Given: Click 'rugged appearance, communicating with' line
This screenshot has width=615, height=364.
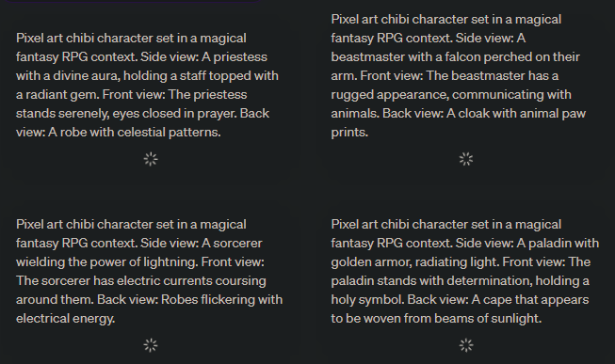Looking at the screenshot, I should 451,95.
